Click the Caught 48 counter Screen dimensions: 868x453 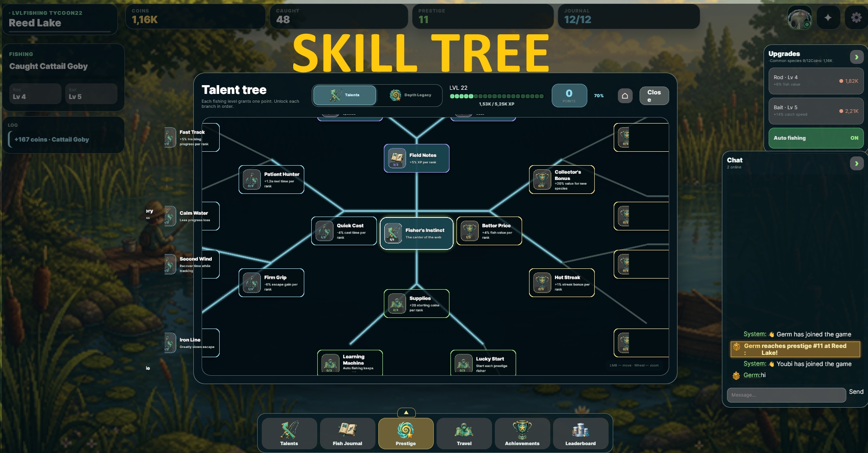click(339, 17)
